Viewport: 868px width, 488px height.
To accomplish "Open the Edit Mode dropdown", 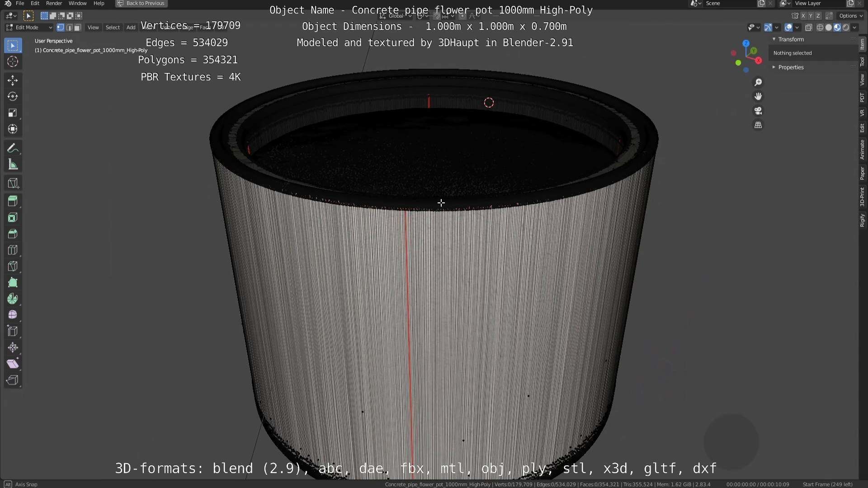I will pyautogui.click(x=29, y=28).
